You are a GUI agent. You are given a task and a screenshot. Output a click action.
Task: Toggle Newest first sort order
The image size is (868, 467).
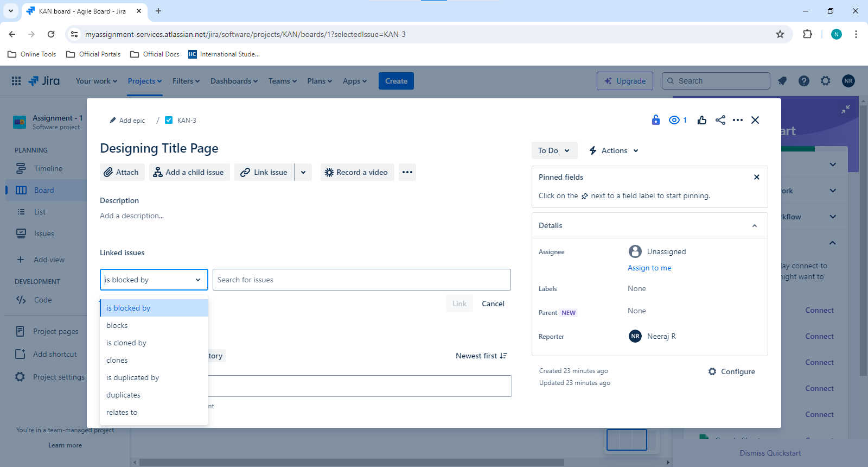pyautogui.click(x=482, y=356)
